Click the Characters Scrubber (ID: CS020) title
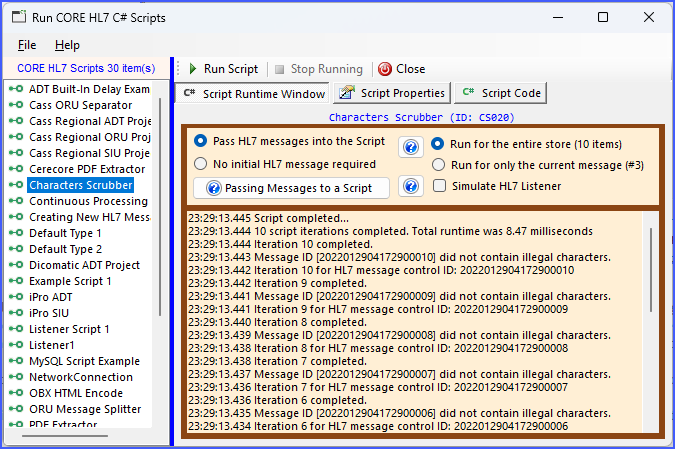 (421, 117)
